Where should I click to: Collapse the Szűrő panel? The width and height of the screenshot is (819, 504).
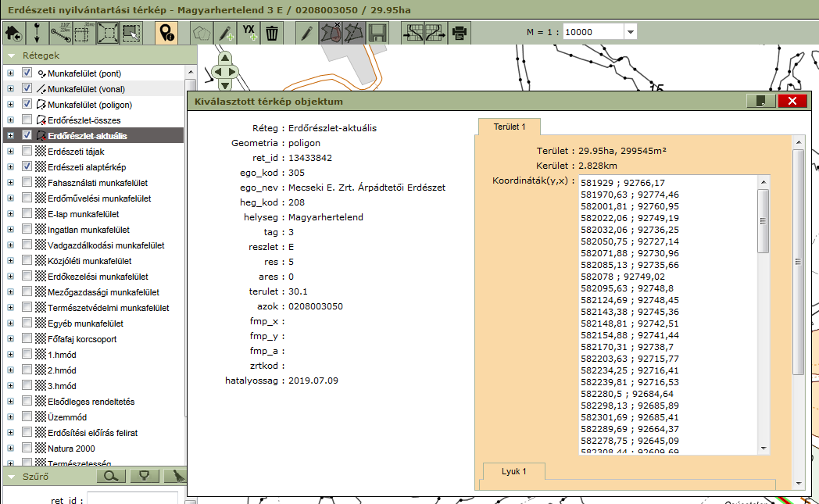pyautogui.click(x=11, y=477)
